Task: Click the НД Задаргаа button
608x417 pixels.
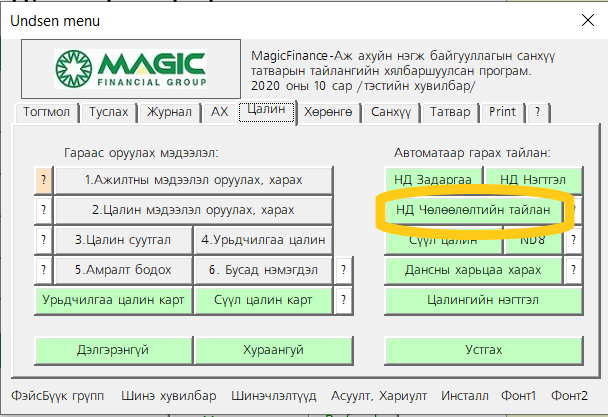Action: click(432, 180)
